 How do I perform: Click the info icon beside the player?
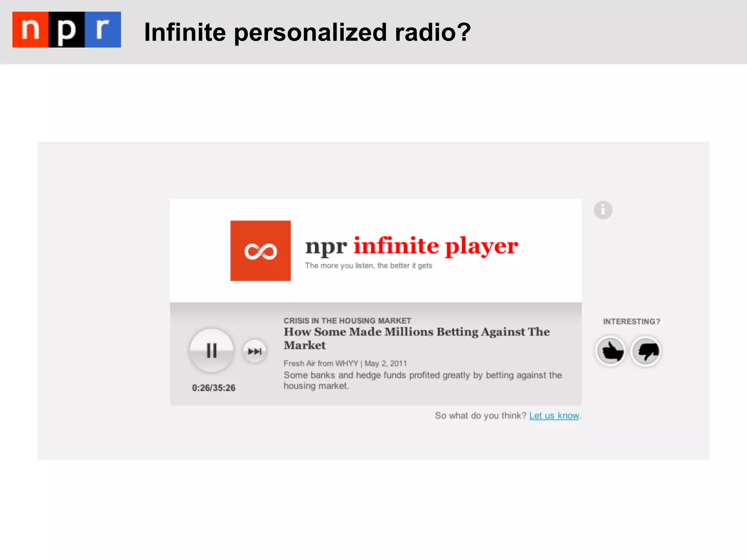pyautogui.click(x=603, y=210)
